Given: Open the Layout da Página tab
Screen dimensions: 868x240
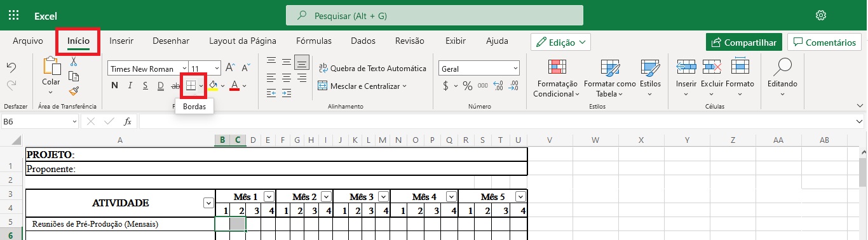Looking at the screenshot, I should [243, 41].
